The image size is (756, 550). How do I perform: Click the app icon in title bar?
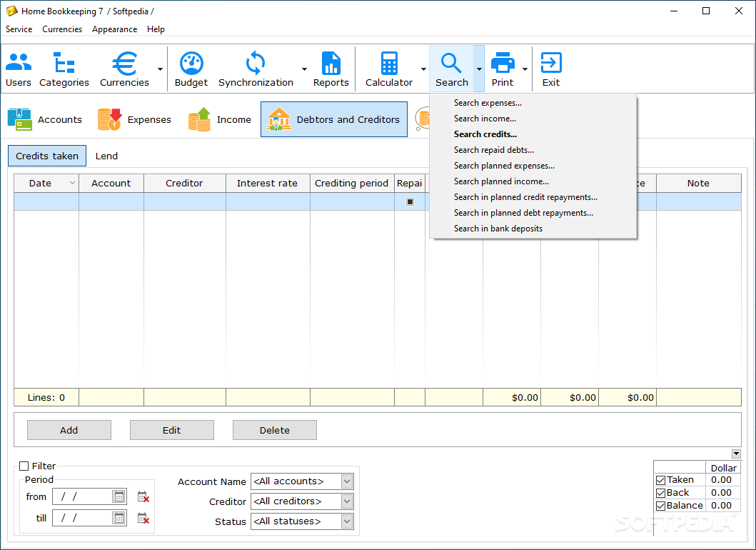tap(11, 11)
